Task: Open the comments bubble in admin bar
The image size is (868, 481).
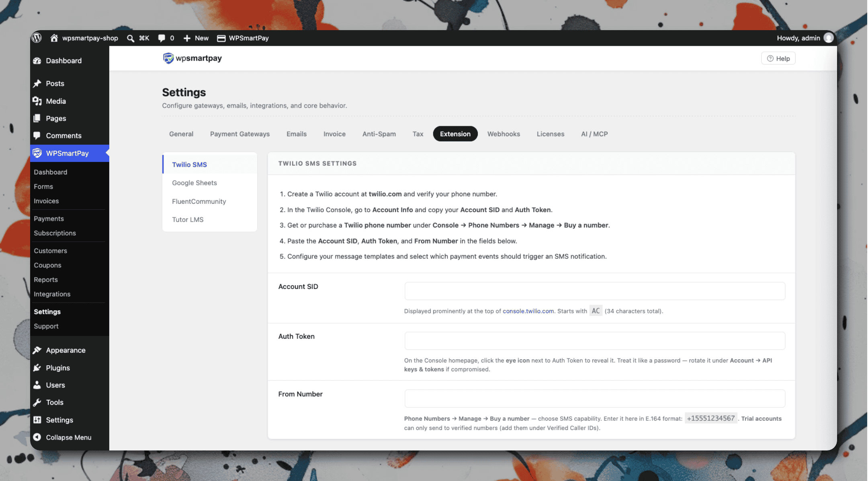Action: (x=162, y=38)
